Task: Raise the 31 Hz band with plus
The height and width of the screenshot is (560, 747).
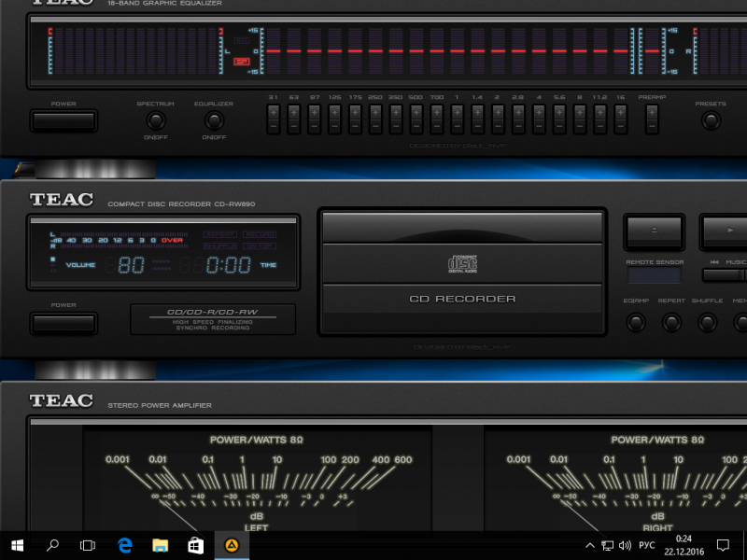Action: pos(274,113)
